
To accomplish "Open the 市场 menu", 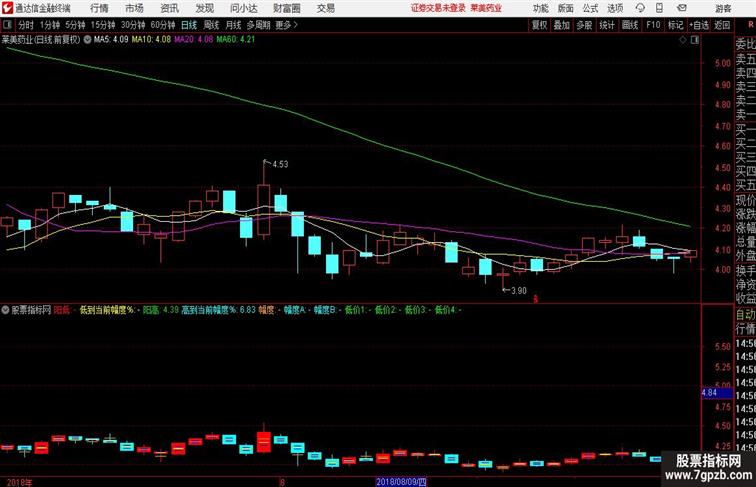I will (134, 8).
